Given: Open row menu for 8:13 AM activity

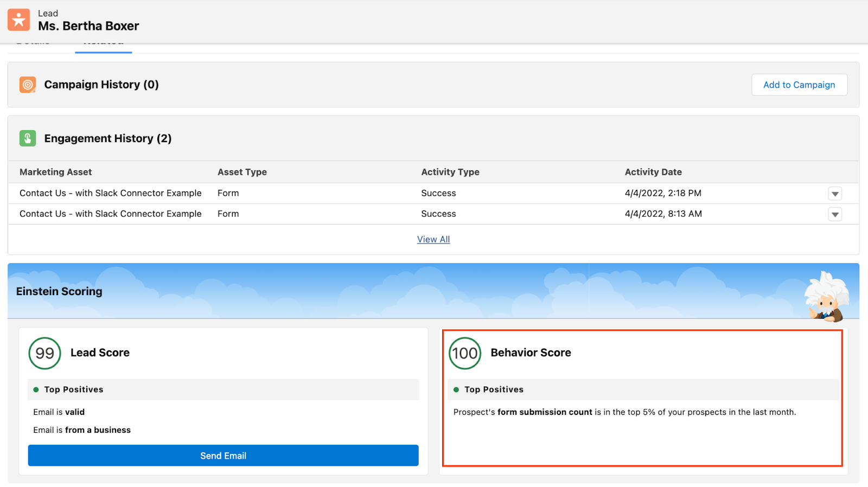Looking at the screenshot, I should [x=835, y=214].
